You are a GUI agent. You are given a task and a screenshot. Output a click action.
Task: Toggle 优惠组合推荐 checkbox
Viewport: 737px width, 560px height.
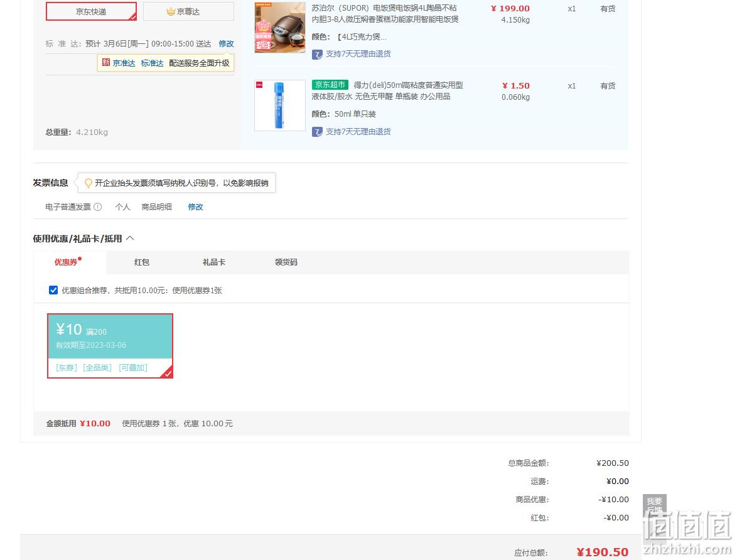[53, 290]
